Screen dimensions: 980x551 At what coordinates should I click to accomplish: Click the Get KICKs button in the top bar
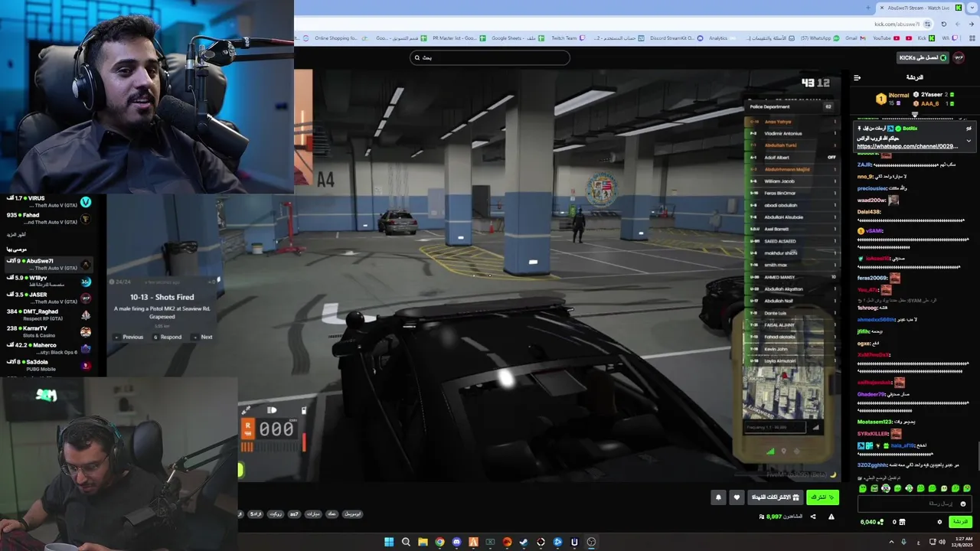tap(923, 57)
